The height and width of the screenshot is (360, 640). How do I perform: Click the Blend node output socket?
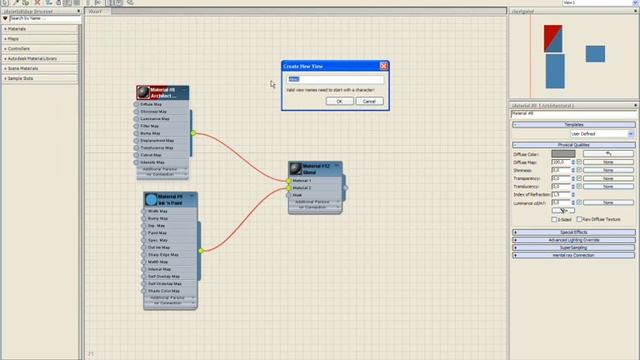[346, 188]
